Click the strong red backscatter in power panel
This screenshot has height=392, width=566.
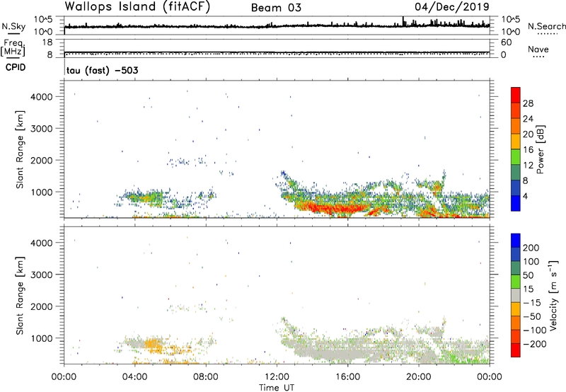pyautogui.click(x=335, y=208)
